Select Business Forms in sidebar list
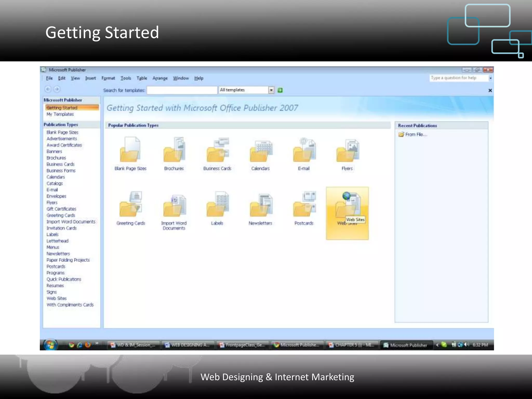 tap(61, 171)
